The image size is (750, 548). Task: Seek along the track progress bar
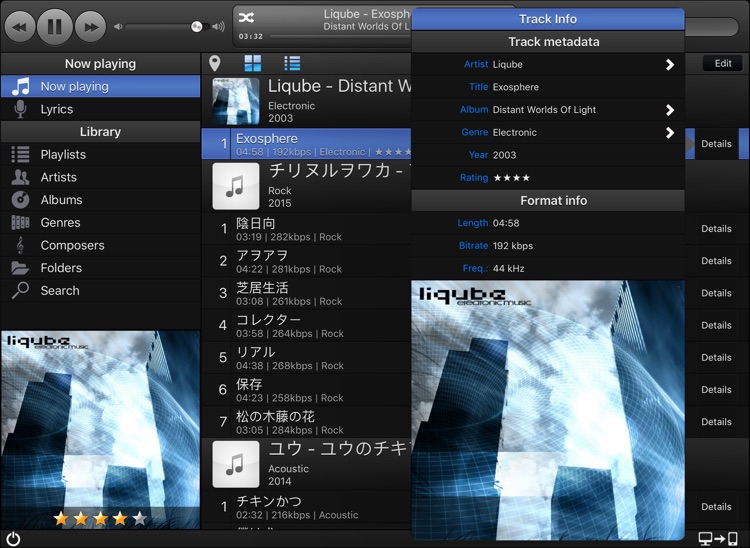340,36
